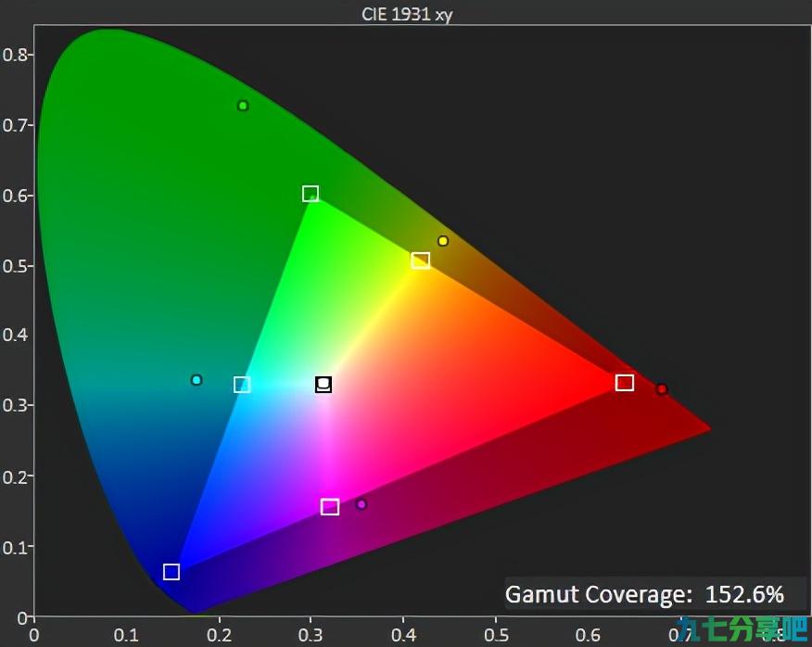The width and height of the screenshot is (812, 647).
Task: Select the yellow target square marker
Action: pyautogui.click(x=421, y=260)
